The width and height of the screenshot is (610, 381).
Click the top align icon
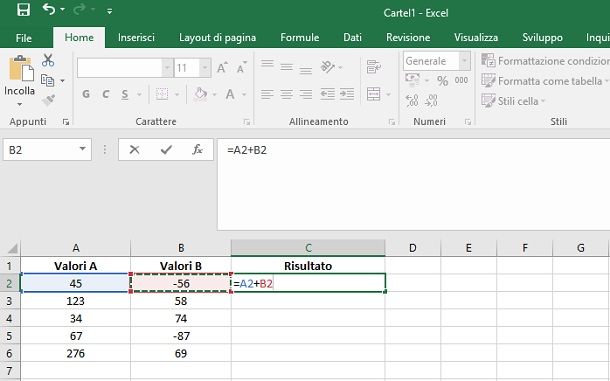tap(267, 64)
